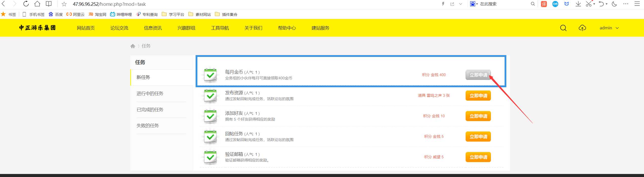Open the downloads arrow icon
Viewport: 644px width, 177px height.
click(x=578, y=4)
